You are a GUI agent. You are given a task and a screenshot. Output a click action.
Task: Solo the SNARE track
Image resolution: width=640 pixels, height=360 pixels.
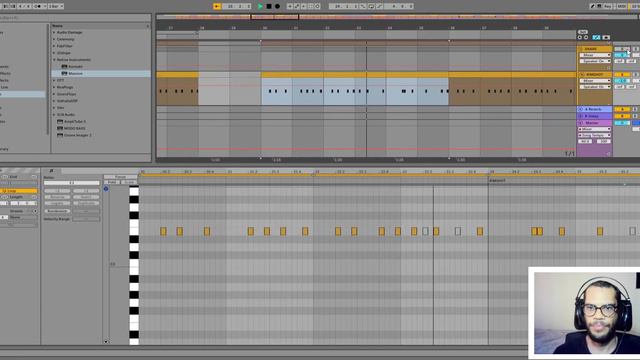click(635, 49)
